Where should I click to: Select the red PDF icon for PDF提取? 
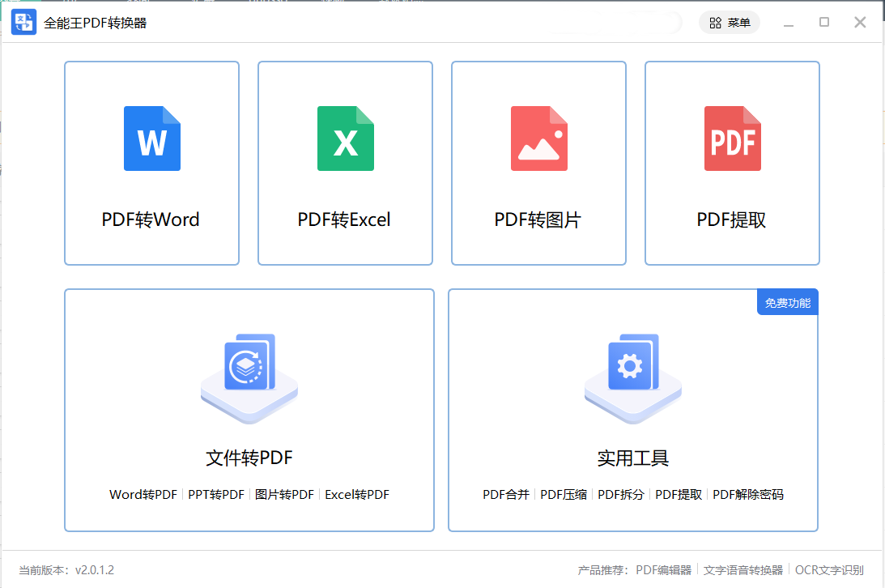click(x=732, y=138)
